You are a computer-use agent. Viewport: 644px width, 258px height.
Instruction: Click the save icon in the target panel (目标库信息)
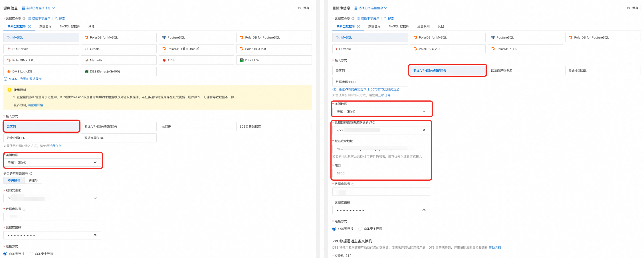629,8
